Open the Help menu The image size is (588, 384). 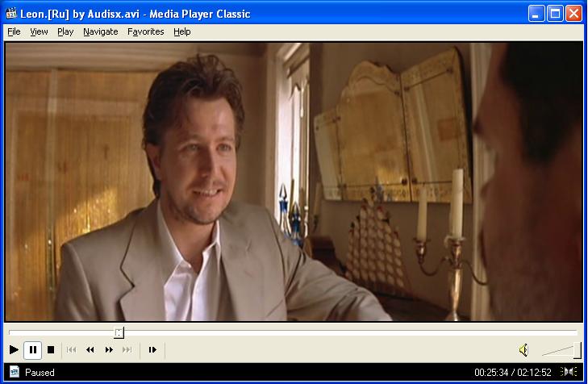click(181, 32)
